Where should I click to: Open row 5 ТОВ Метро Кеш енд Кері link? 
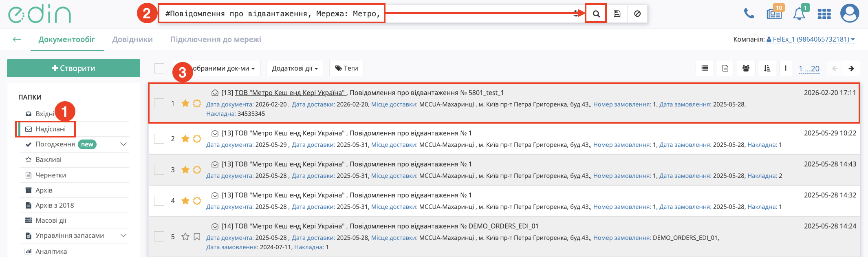[x=290, y=226]
